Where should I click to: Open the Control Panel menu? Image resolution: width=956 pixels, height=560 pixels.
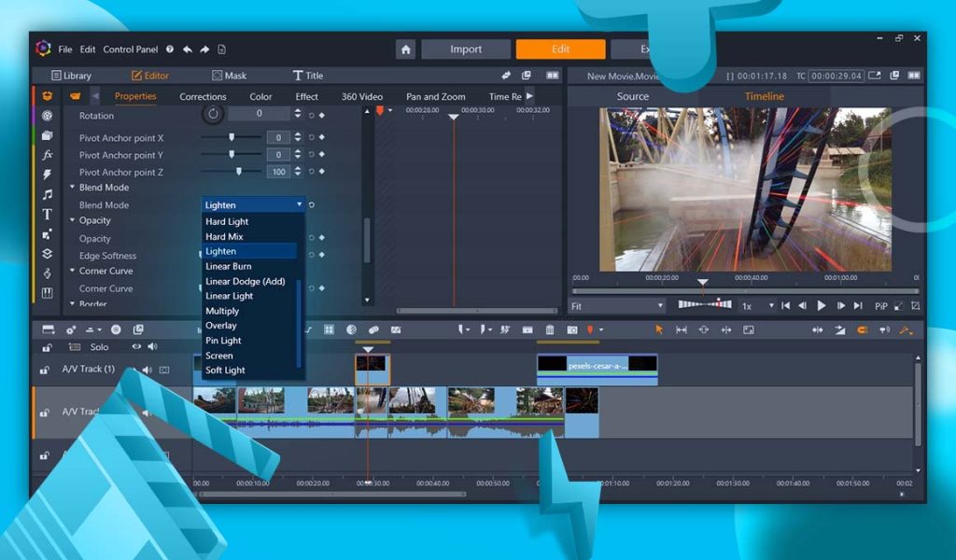point(131,49)
